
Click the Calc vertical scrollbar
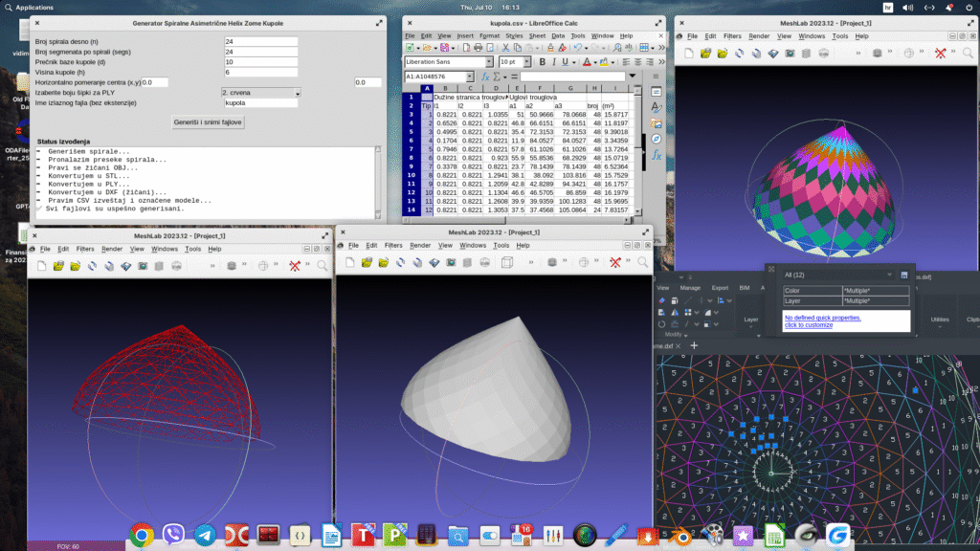tap(637, 150)
